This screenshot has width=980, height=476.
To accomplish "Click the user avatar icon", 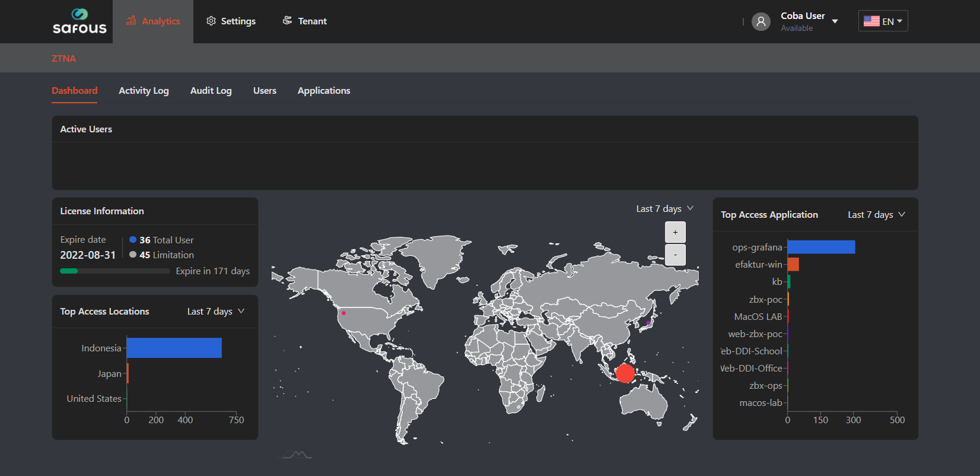I will [761, 21].
